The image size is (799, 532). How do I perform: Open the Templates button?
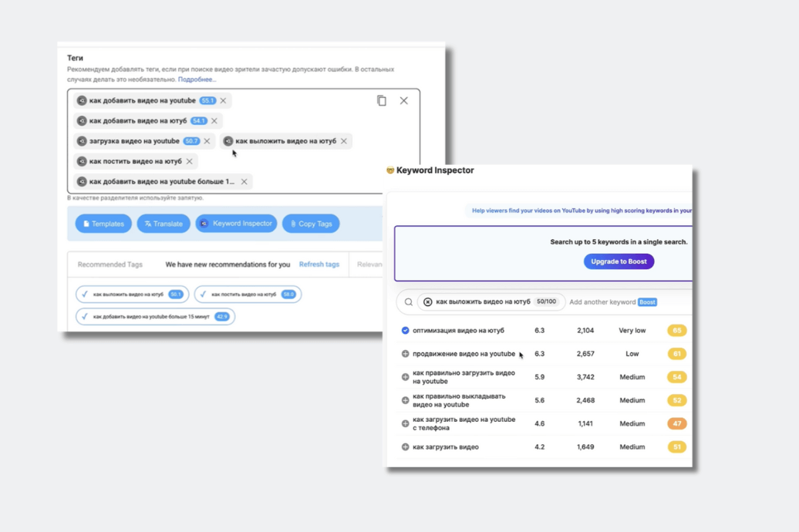coord(103,224)
